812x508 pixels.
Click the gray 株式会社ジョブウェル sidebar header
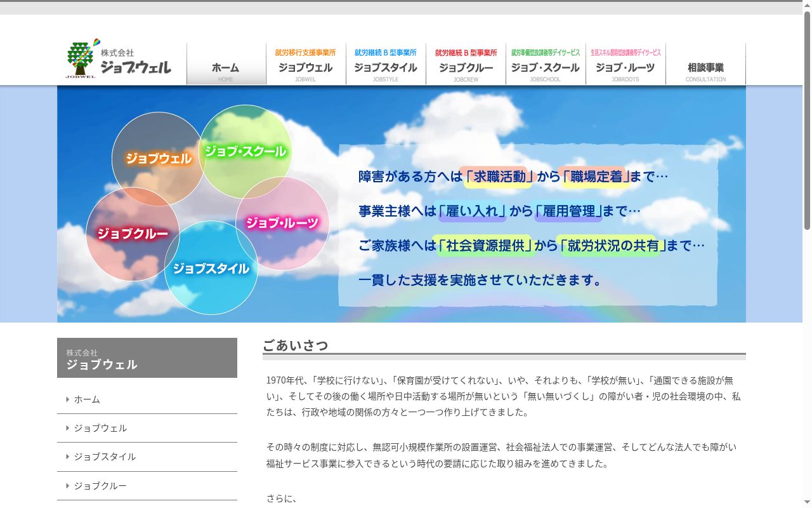coord(147,358)
